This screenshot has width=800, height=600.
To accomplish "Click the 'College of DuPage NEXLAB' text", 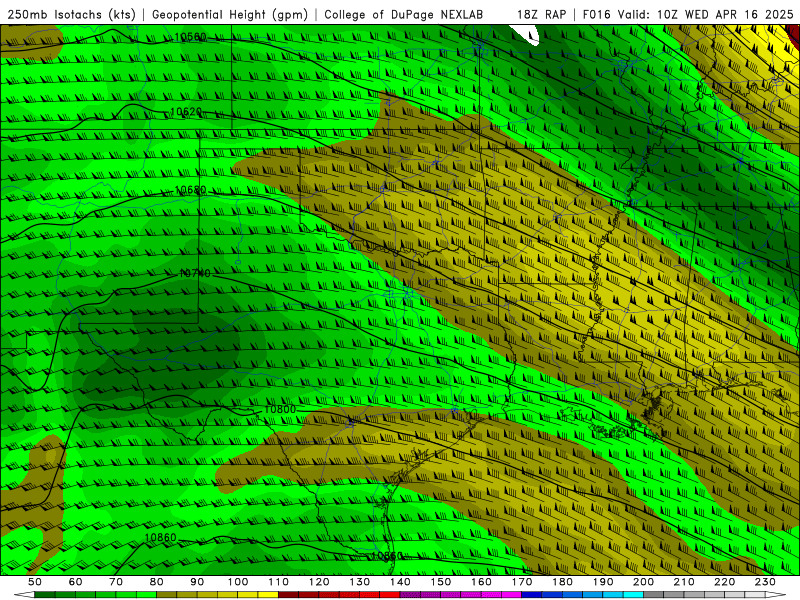I will (x=404, y=15).
